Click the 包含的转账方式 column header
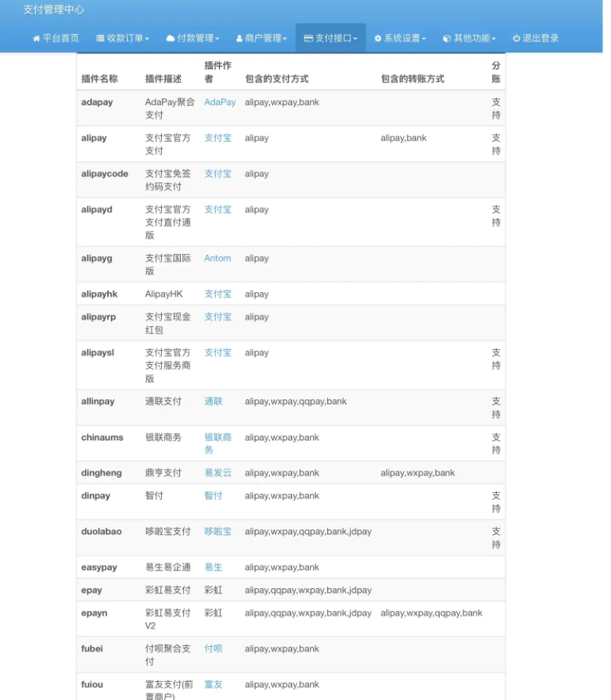 [413, 79]
